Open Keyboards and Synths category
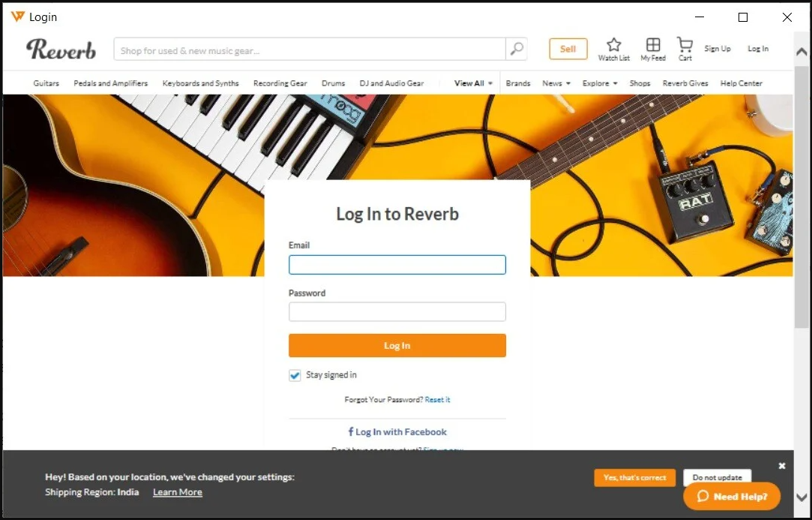812x520 pixels. point(200,83)
